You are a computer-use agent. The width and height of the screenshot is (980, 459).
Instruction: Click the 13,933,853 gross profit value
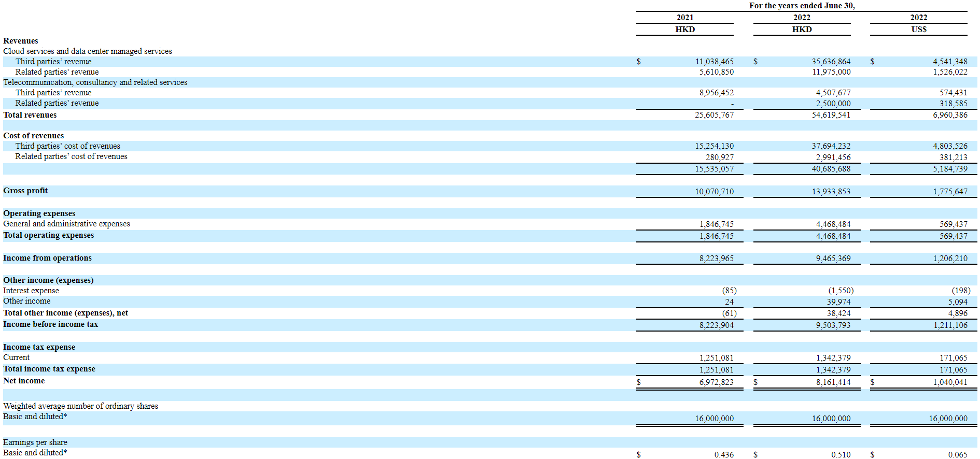pyautogui.click(x=831, y=192)
